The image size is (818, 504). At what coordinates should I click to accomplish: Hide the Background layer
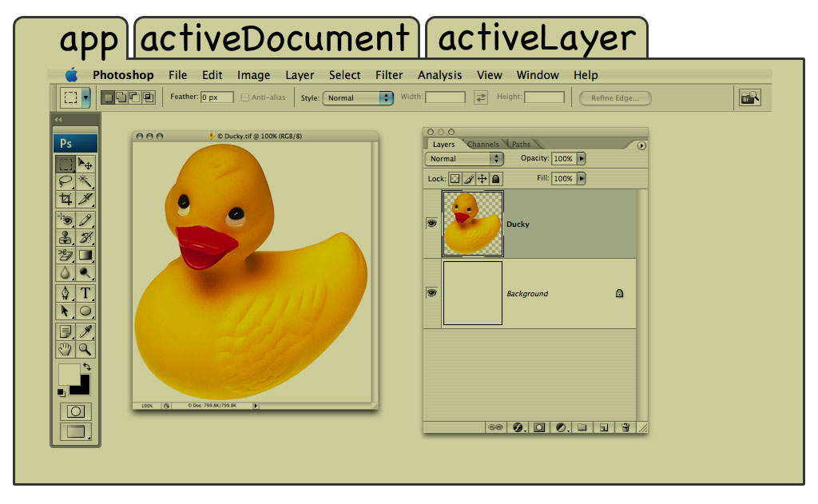coord(431,292)
